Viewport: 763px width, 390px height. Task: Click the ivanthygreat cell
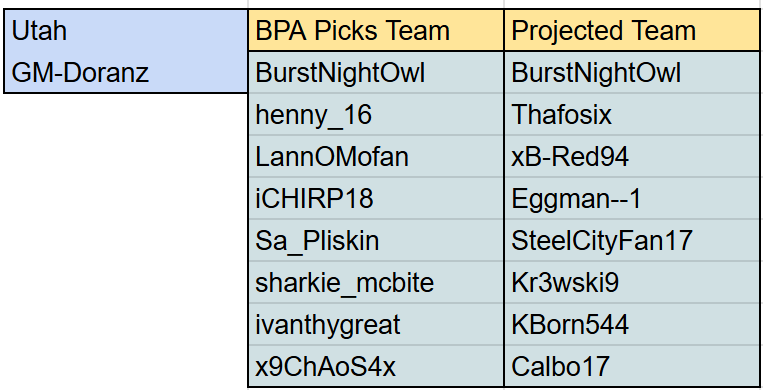(x=376, y=324)
